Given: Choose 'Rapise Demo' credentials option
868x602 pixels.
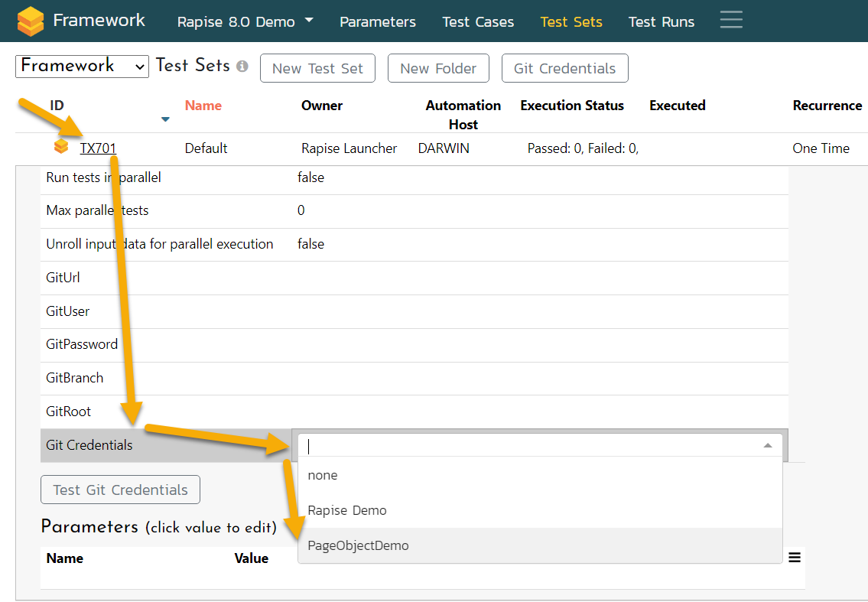Looking at the screenshot, I should click(347, 510).
